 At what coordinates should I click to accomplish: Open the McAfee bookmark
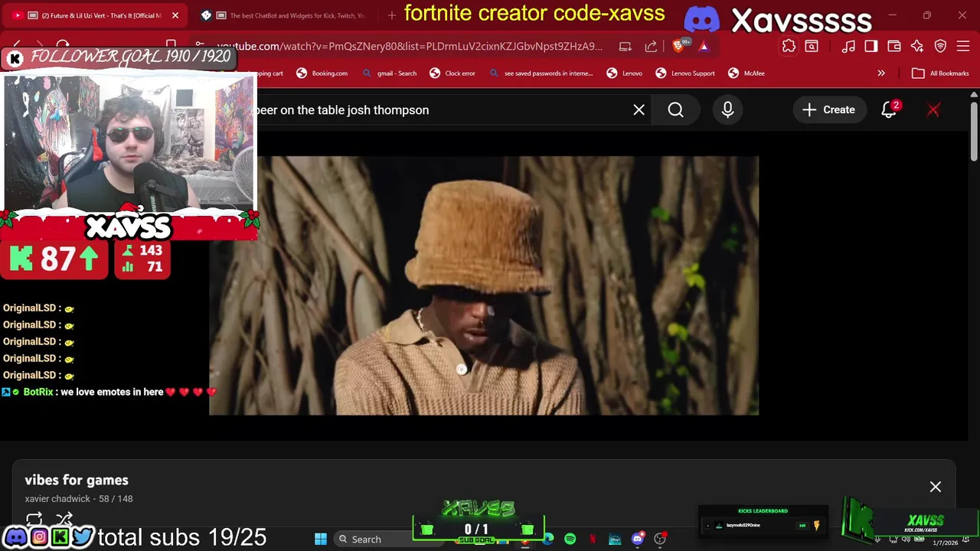746,73
